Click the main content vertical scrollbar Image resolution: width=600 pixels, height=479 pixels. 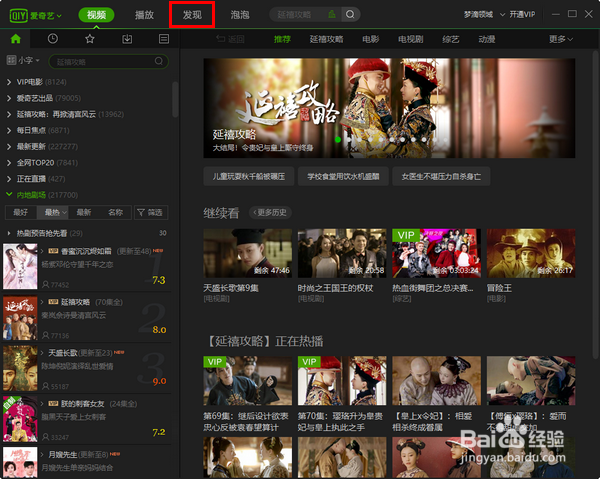coord(595,205)
